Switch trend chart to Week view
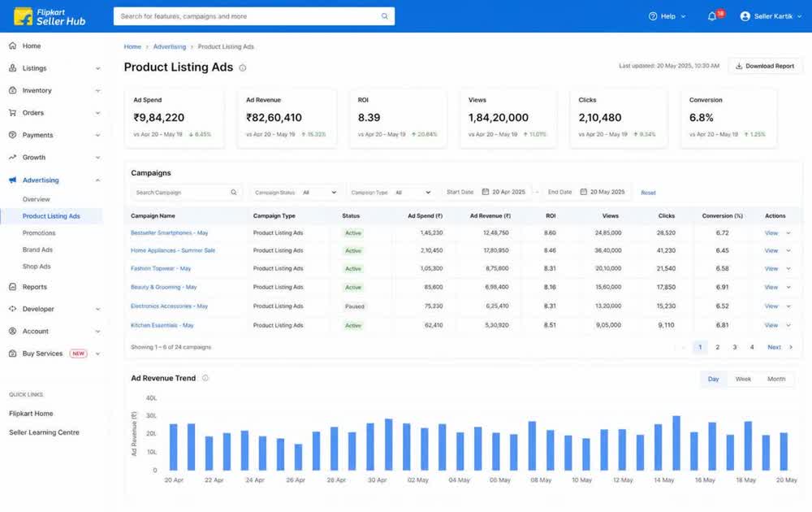 click(x=743, y=379)
